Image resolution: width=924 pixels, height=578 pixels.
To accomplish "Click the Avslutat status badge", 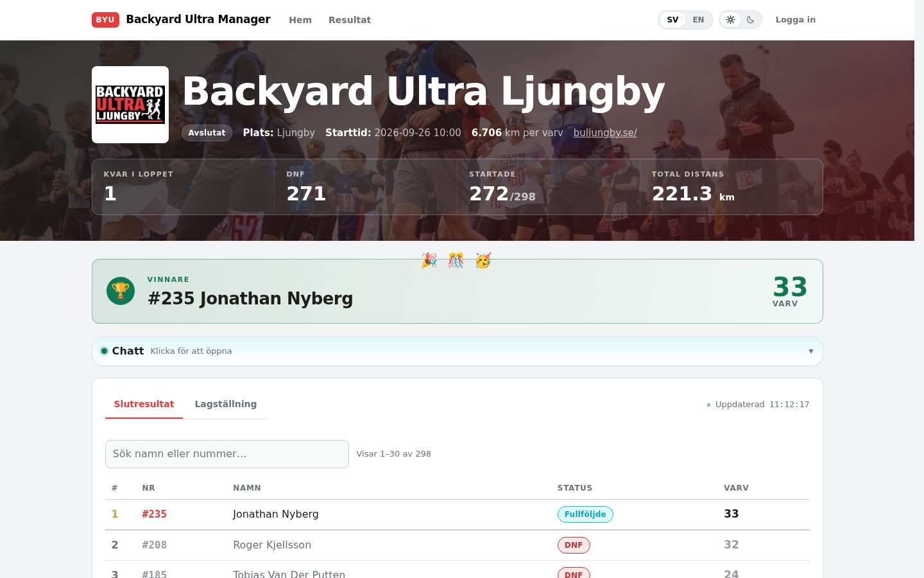I will pyautogui.click(x=207, y=133).
